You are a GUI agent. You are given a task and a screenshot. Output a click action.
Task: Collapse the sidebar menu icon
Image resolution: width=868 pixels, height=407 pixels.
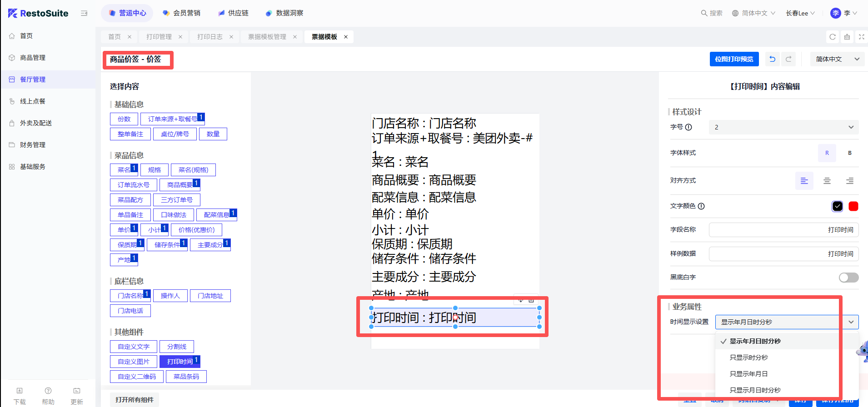(84, 13)
